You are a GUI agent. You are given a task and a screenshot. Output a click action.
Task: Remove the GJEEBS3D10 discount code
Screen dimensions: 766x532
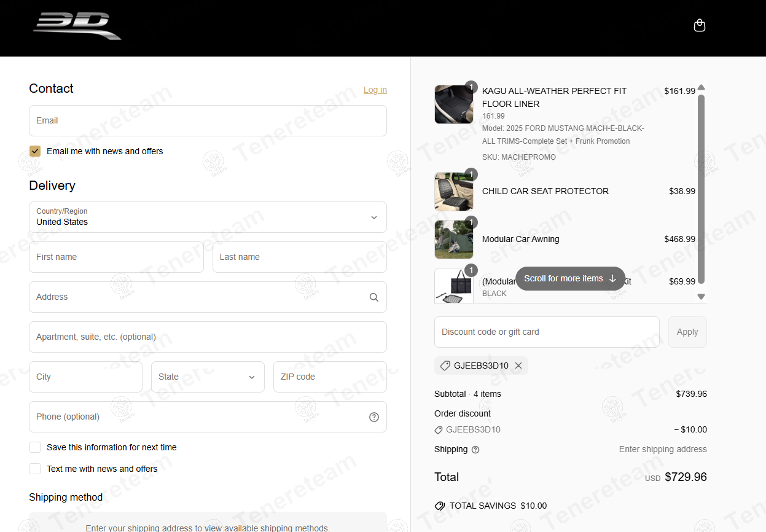coord(518,366)
